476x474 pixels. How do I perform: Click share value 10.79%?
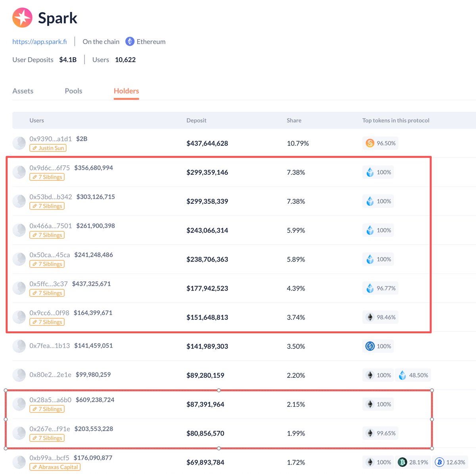tap(298, 143)
